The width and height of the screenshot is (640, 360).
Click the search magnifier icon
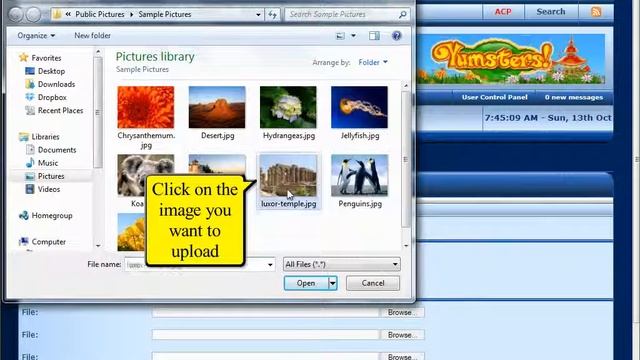(x=402, y=15)
